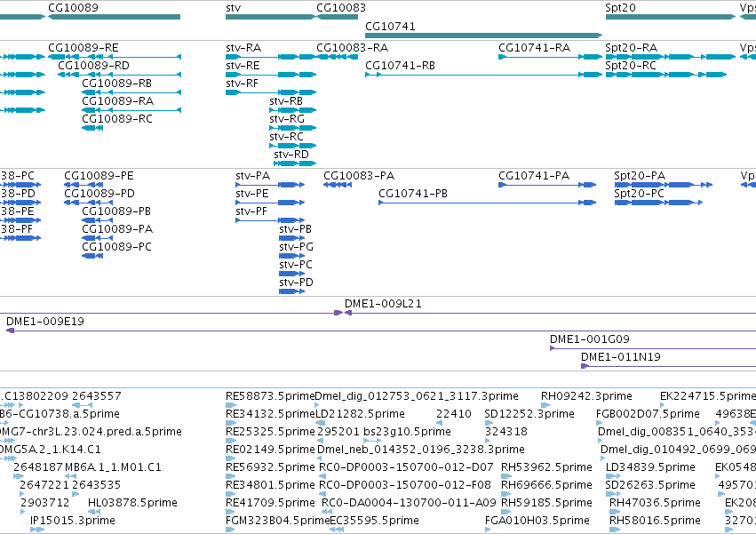Click the stv-RC transcript

click(x=292, y=146)
